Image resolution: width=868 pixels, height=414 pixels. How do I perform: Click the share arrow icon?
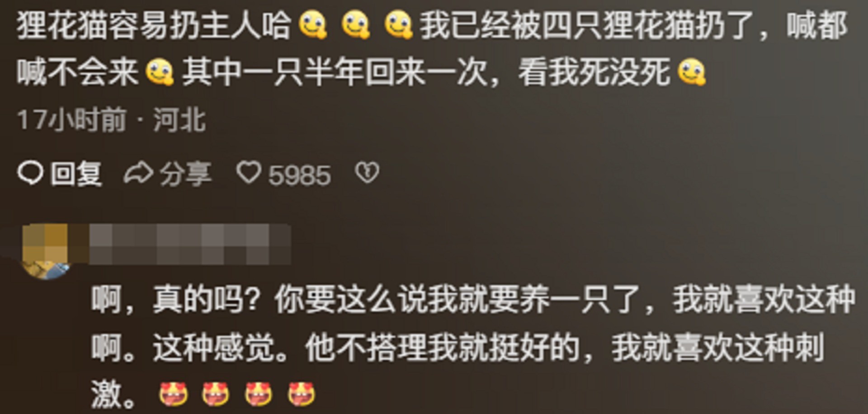pyautogui.click(x=138, y=174)
